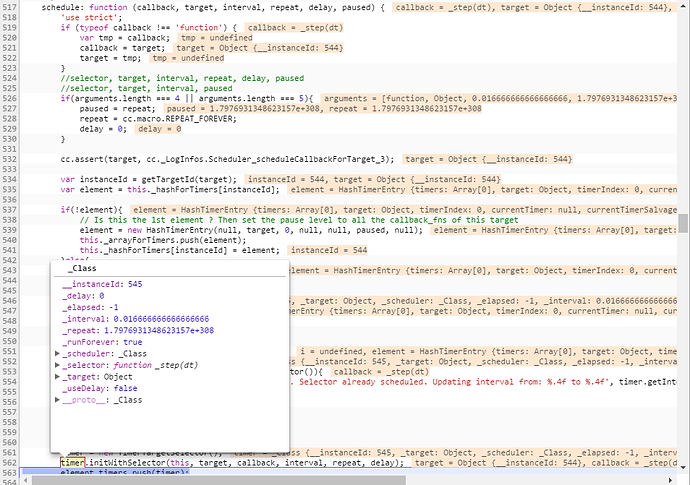
Task: Expand the __proto__ _Class entry
Action: pos(57,400)
